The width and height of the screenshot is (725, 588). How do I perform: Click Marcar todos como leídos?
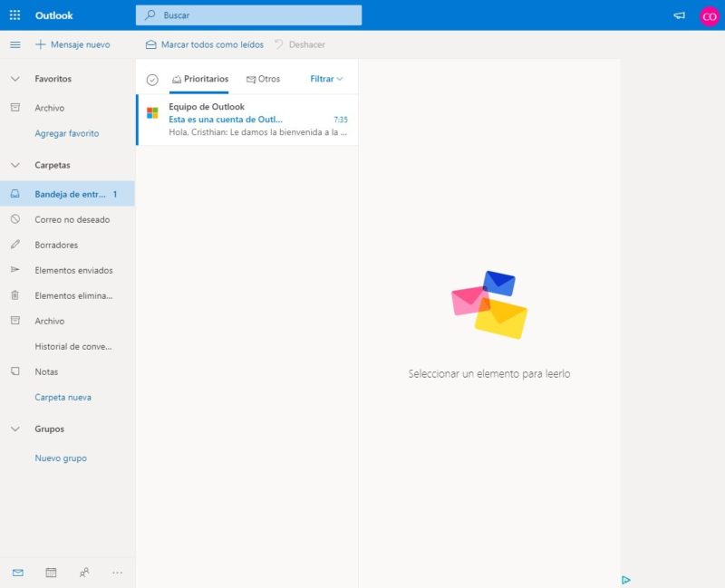pyautogui.click(x=205, y=44)
